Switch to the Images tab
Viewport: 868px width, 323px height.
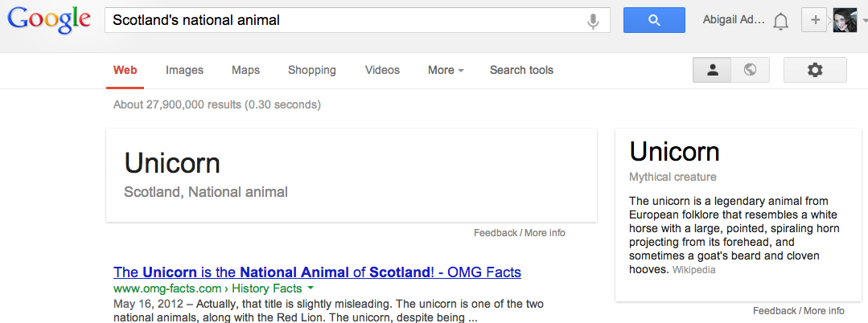click(184, 70)
